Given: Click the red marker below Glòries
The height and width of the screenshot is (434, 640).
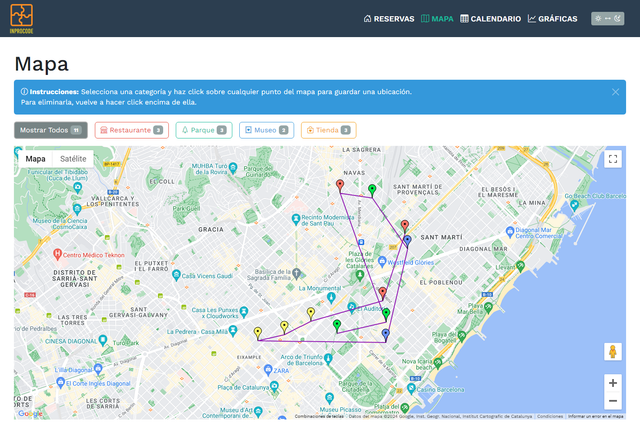Looking at the screenshot, I should (x=382, y=294).
